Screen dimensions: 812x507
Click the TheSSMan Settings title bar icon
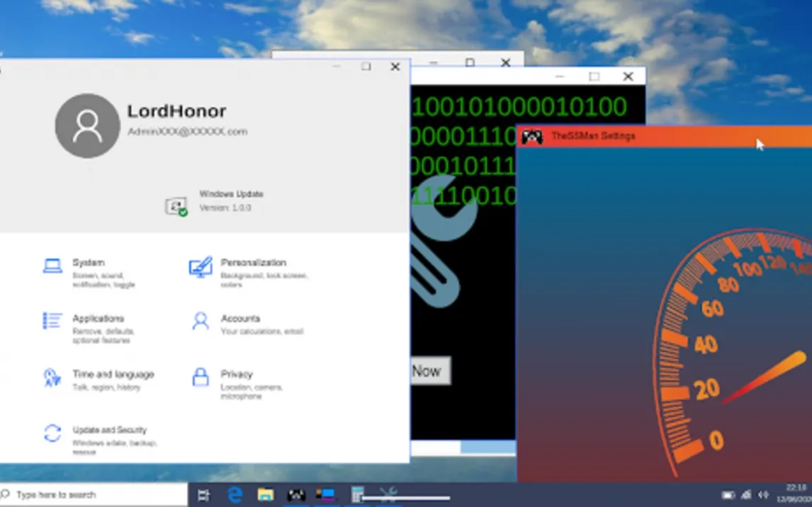(x=532, y=137)
